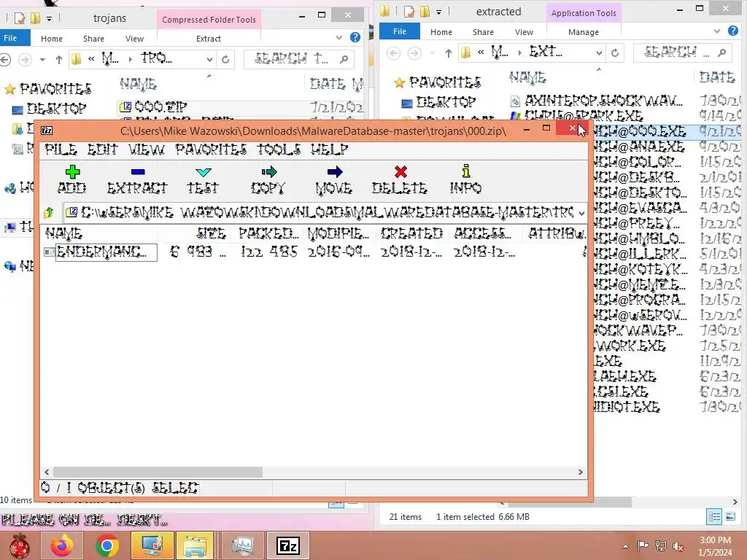Refresh the extracted window address bar
The width and height of the screenshot is (747, 560).
point(615,52)
